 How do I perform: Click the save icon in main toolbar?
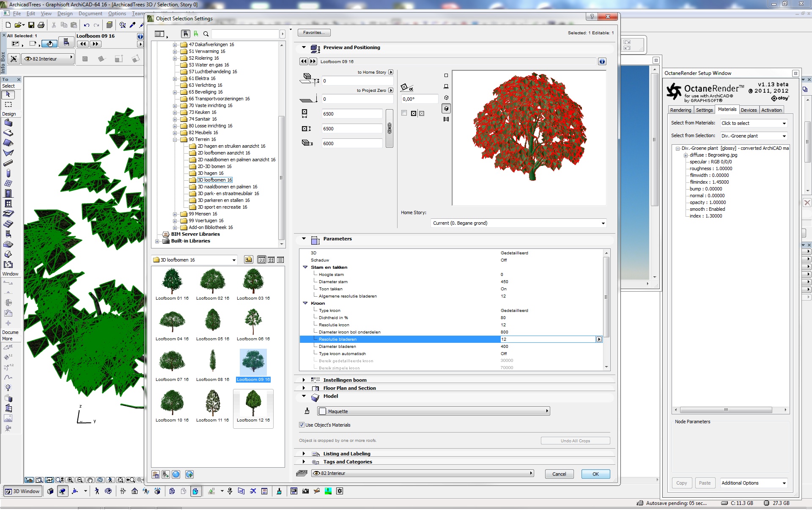click(31, 25)
